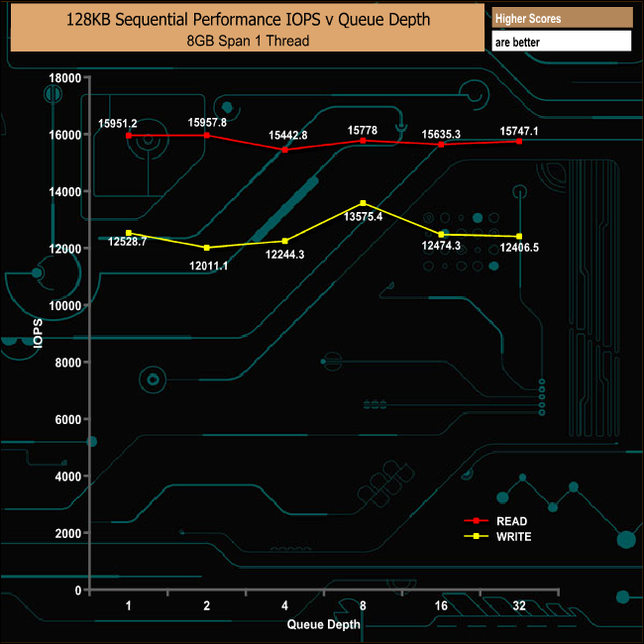
Task: Click the 'READ' legend text
Action: pos(512,521)
